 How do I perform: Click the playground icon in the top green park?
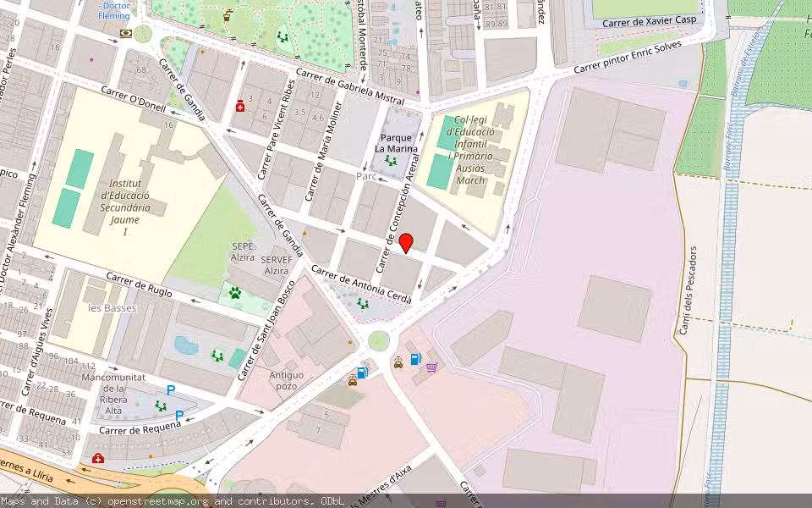(x=283, y=37)
